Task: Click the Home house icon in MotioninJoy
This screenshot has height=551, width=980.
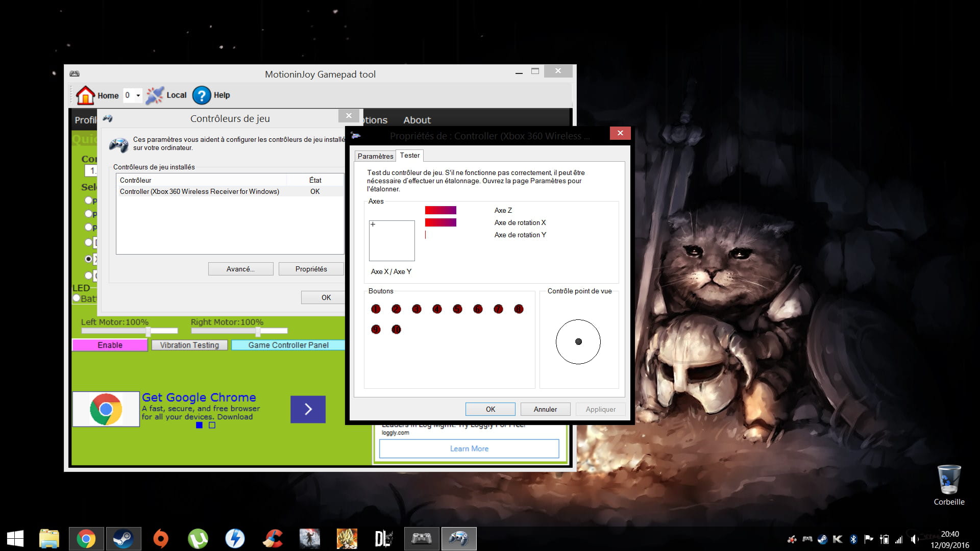Action: pos(85,95)
